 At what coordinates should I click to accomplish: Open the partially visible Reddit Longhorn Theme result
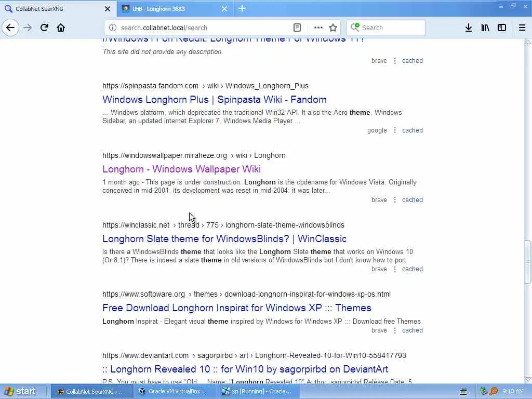(234, 40)
